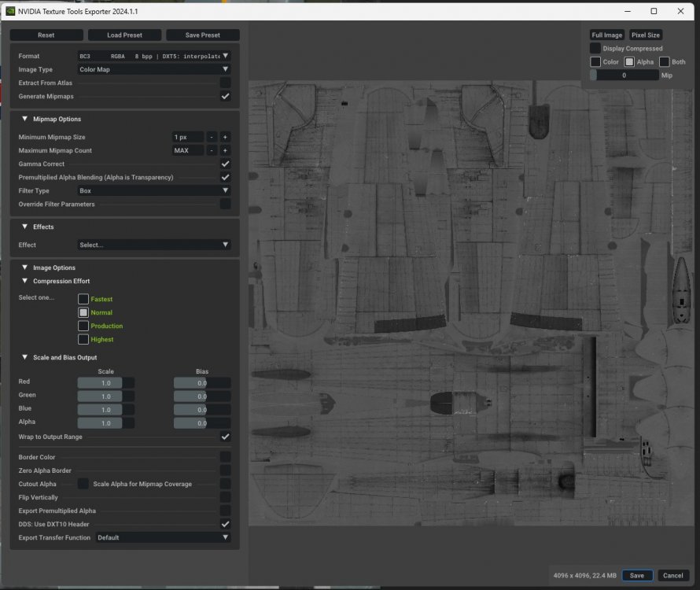This screenshot has height=590, width=700.
Task: Toggle the Gamma Correct checkbox
Action: click(x=226, y=164)
